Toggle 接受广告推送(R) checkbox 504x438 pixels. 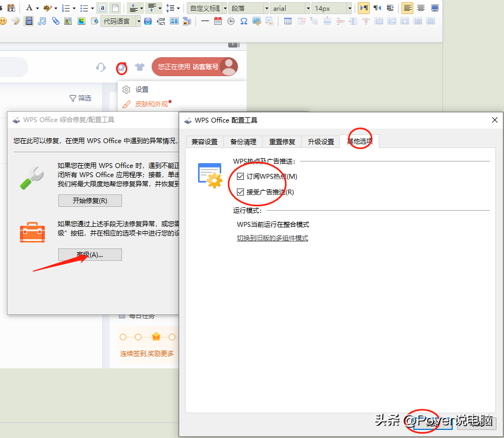point(240,192)
